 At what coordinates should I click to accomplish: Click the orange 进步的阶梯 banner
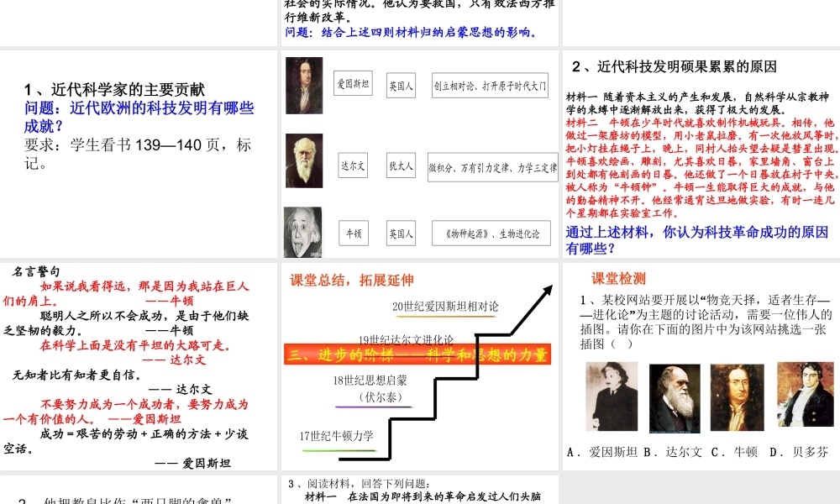click(x=417, y=354)
